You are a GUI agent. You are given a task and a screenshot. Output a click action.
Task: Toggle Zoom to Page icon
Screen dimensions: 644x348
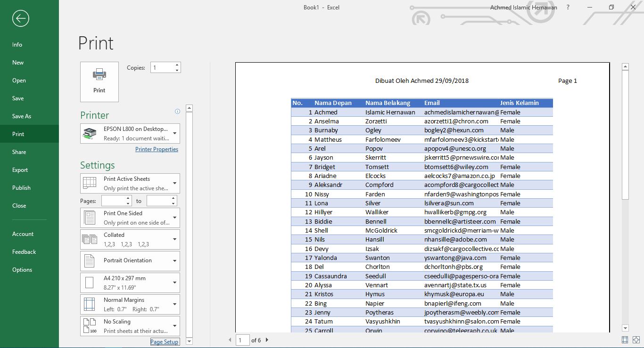(636, 340)
